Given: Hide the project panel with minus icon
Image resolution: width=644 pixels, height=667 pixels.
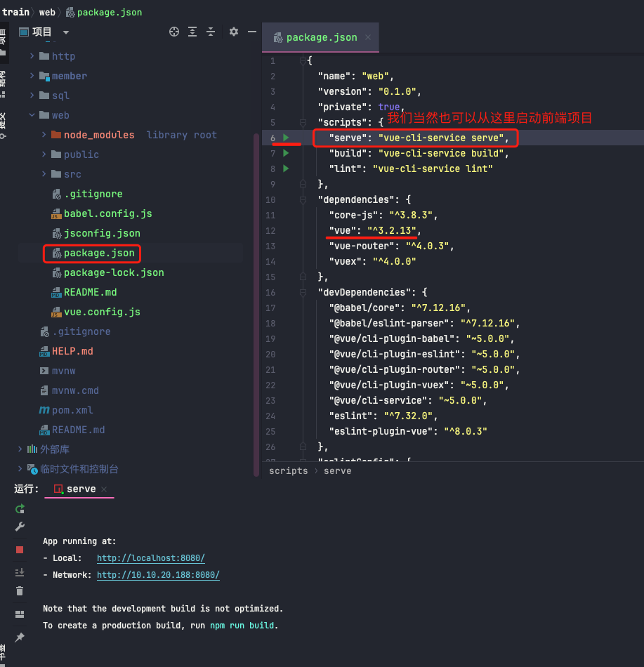Looking at the screenshot, I should pyautogui.click(x=252, y=32).
